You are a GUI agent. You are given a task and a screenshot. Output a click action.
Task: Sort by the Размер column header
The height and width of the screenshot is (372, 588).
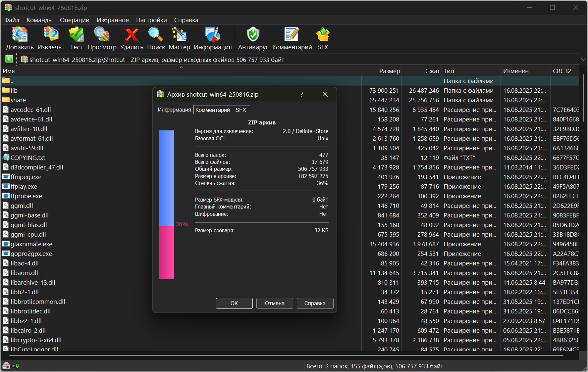point(382,71)
